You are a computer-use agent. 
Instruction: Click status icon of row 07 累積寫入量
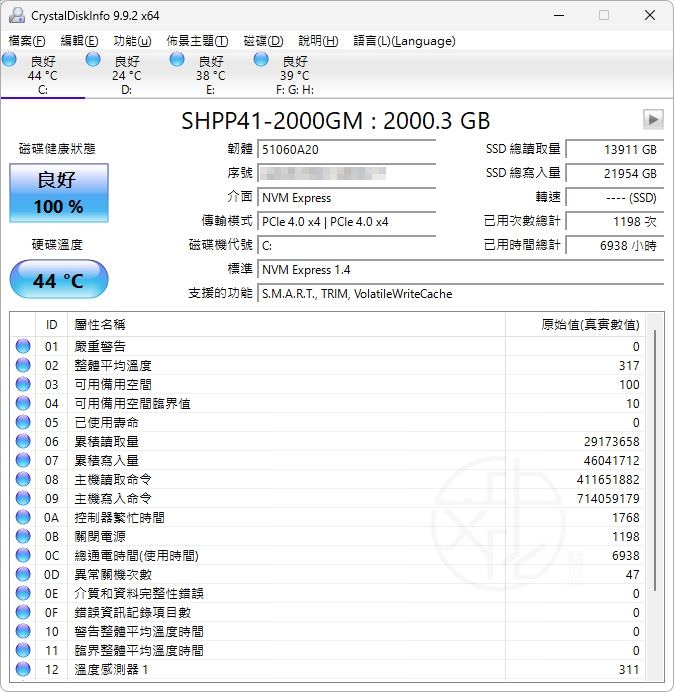point(23,460)
